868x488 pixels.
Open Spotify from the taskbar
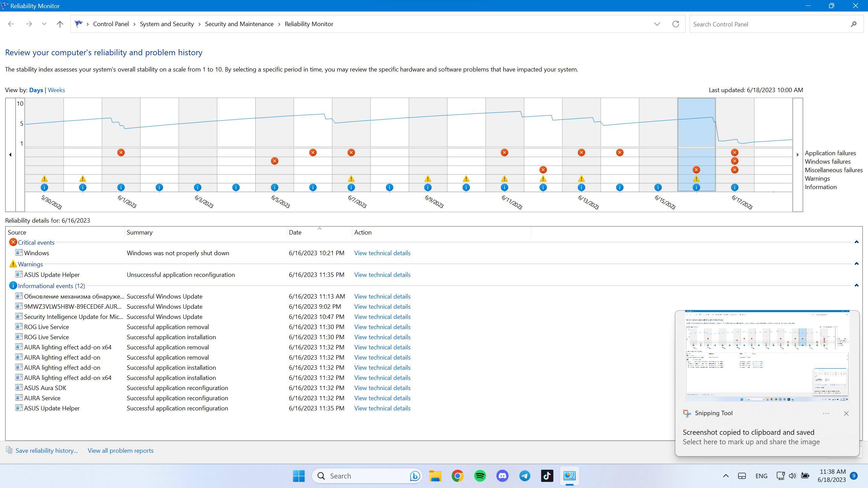coord(480,476)
